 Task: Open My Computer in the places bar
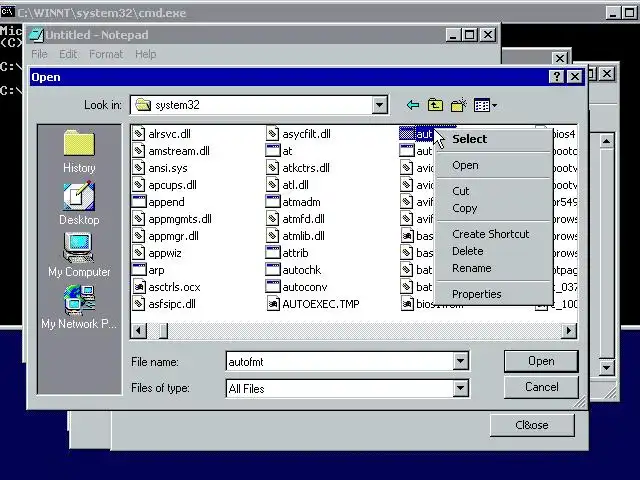point(79,255)
